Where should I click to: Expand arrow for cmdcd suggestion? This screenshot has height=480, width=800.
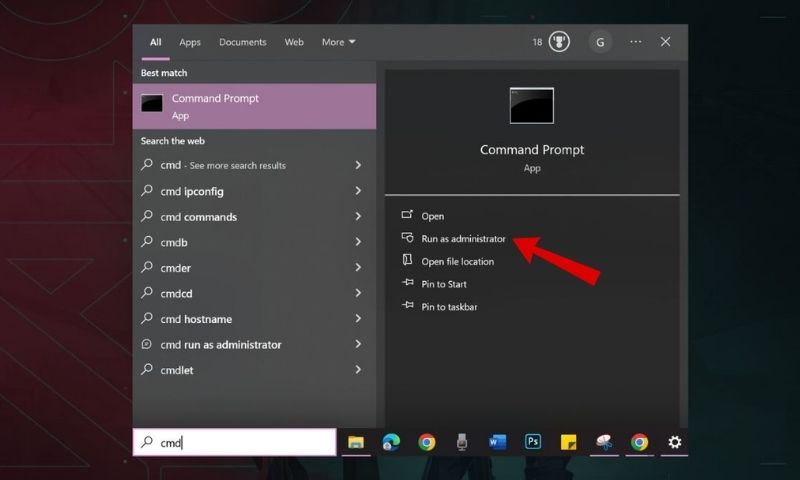[x=358, y=292]
